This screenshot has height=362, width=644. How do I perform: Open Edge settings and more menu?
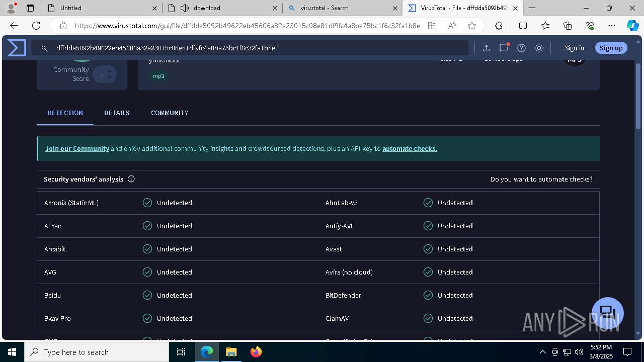click(x=612, y=26)
